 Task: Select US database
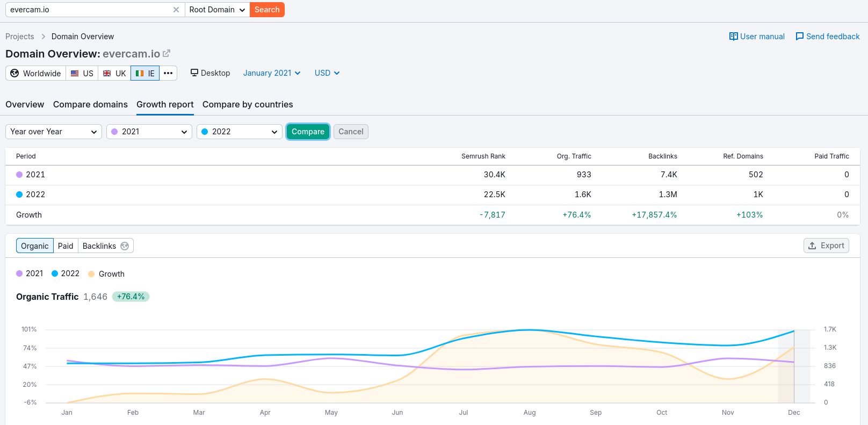[82, 73]
